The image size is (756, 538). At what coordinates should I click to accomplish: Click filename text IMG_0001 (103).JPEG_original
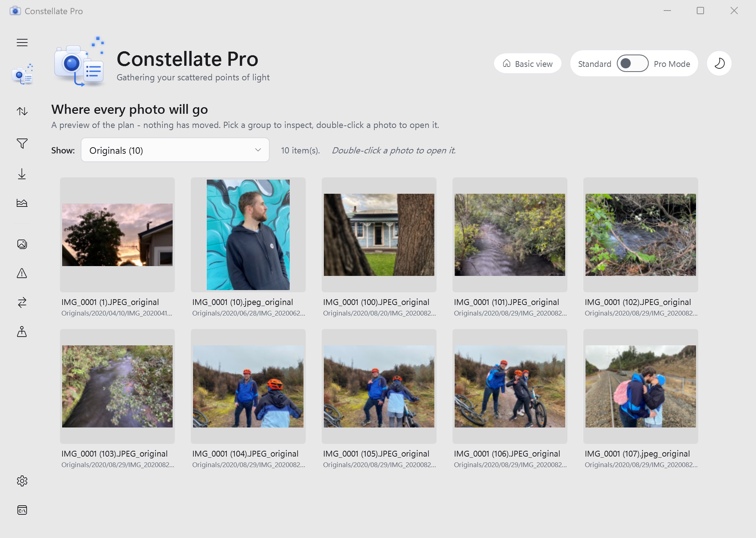tap(114, 454)
